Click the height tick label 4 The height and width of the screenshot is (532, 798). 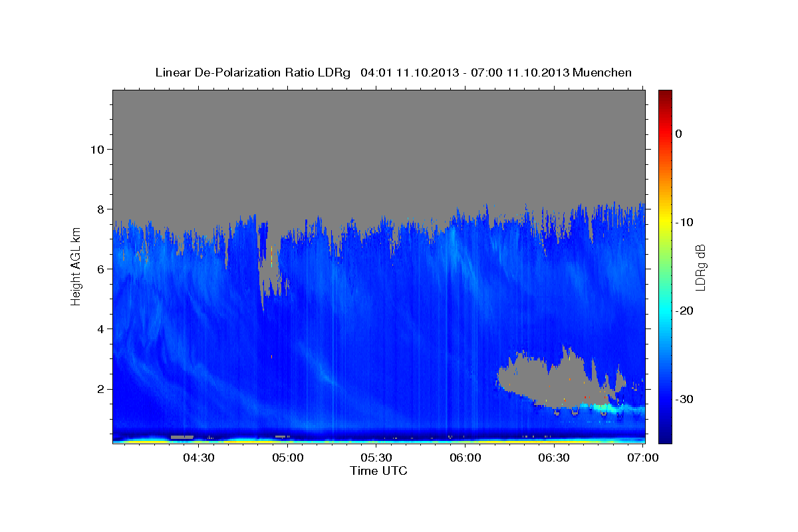[99, 329]
